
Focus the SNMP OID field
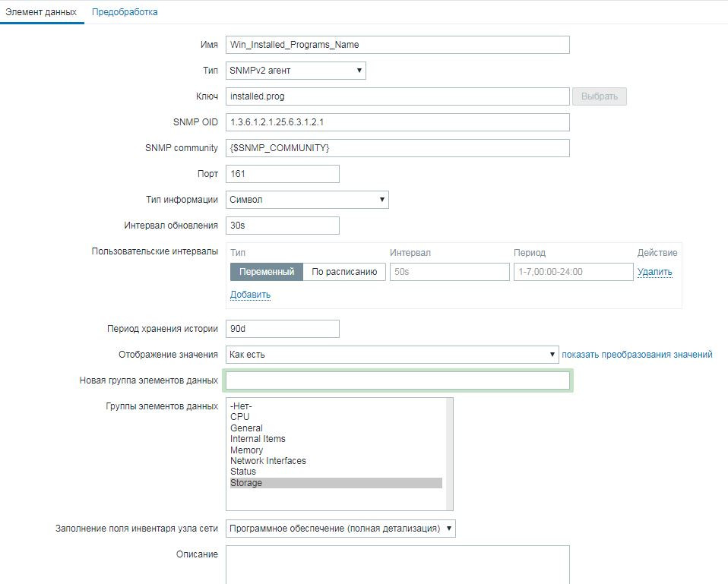pyautogui.click(x=397, y=122)
